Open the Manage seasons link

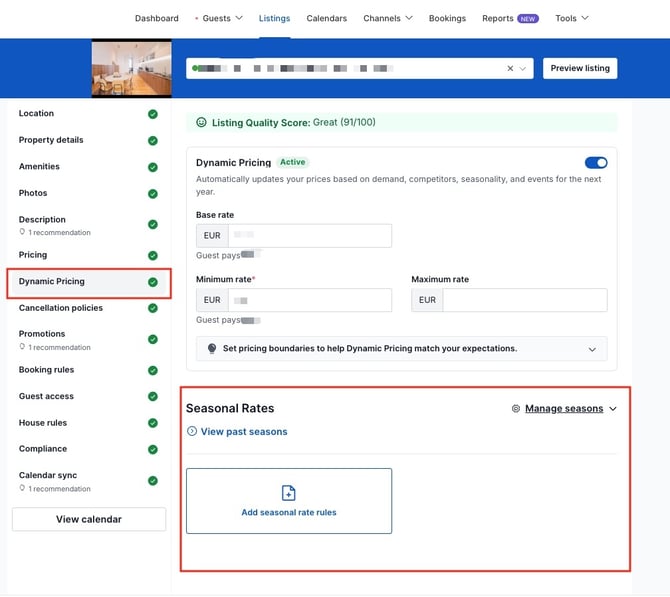(564, 409)
